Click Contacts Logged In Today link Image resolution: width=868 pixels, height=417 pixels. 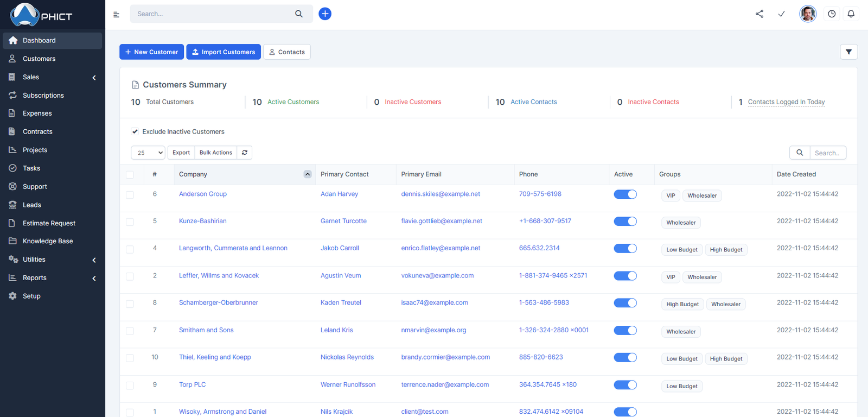point(786,102)
